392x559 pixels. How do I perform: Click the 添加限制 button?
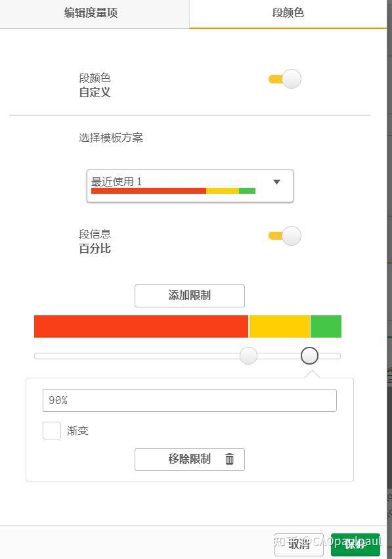pos(190,296)
